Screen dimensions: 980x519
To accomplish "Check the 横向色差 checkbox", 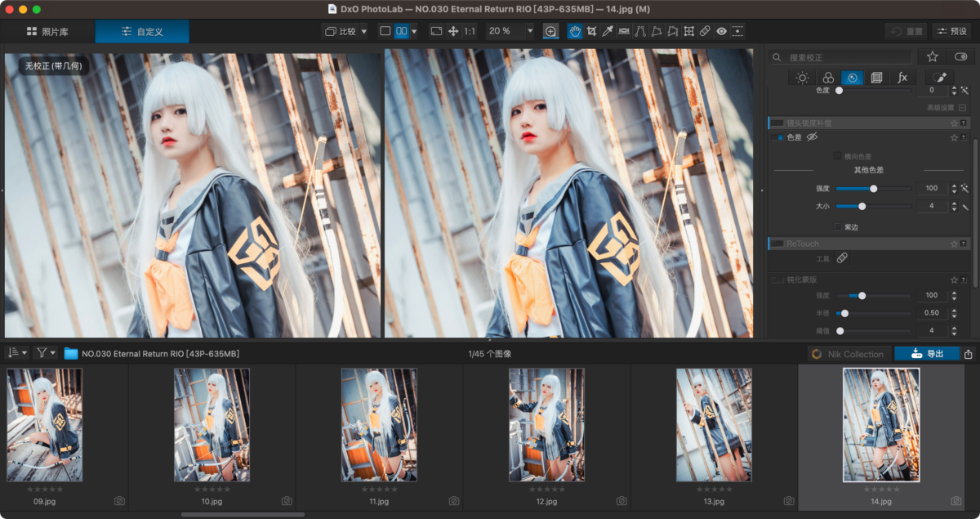I will pyautogui.click(x=837, y=155).
